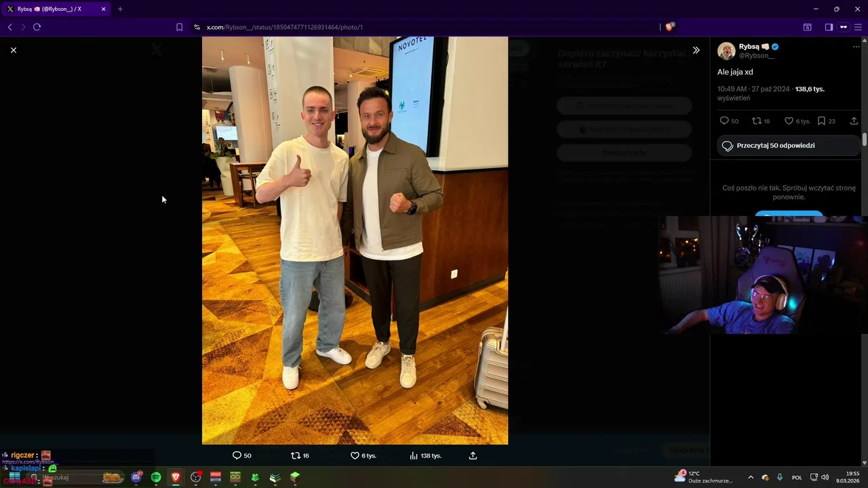Viewport: 868px width, 488px height.
Task: Open the green creeper taskbar icon
Action: click(255, 477)
